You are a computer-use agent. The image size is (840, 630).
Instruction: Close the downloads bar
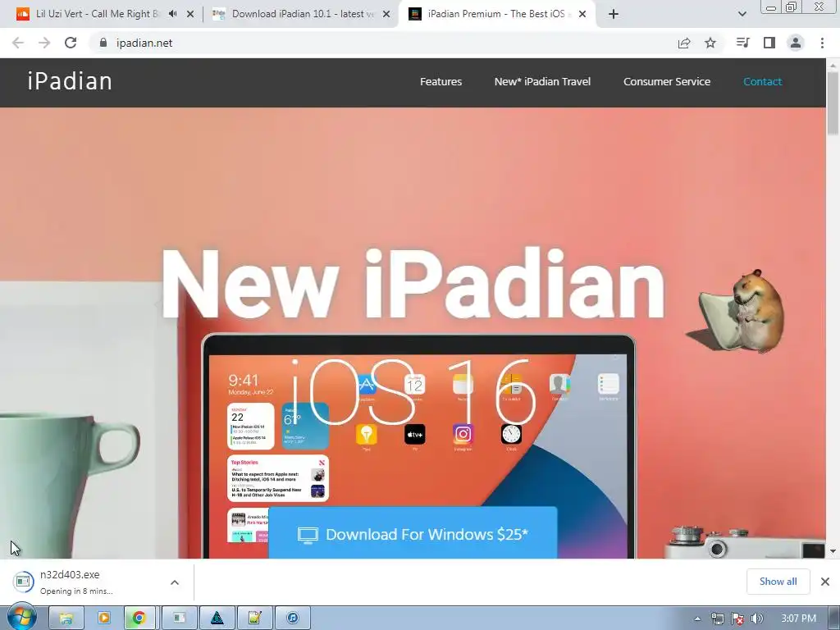click(825, 582)
